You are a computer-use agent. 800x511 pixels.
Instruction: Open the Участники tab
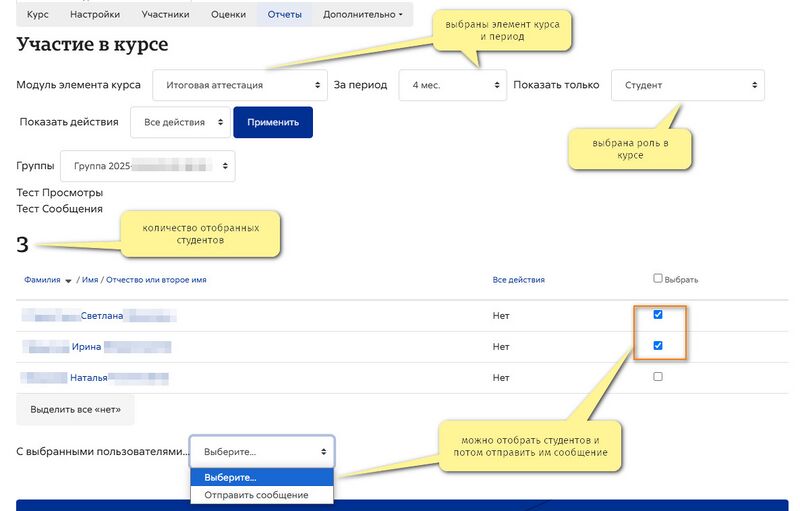click(x=165, y=15)
